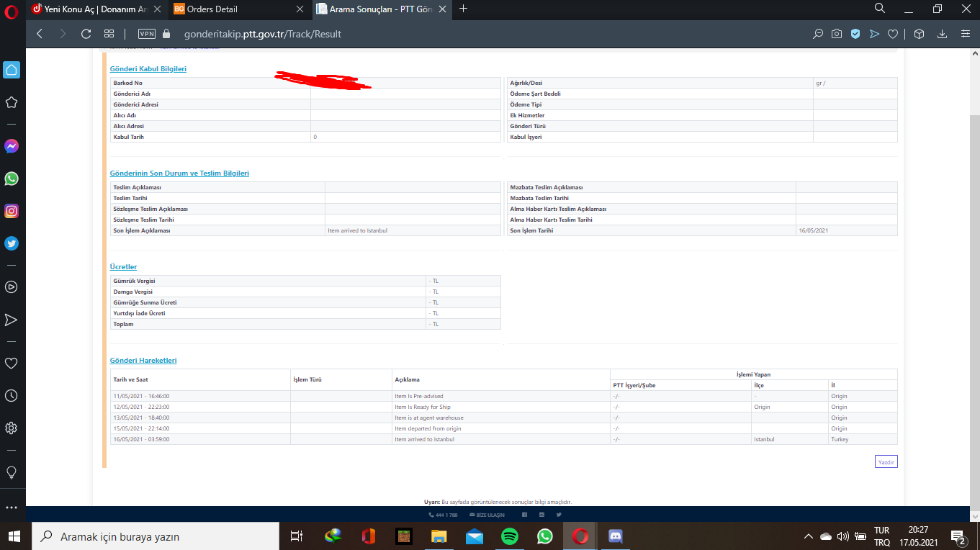Search open tabs with the magnifier icon
Image resolution: width=980 pixels, height=550 pixels.
click(880, 9)
